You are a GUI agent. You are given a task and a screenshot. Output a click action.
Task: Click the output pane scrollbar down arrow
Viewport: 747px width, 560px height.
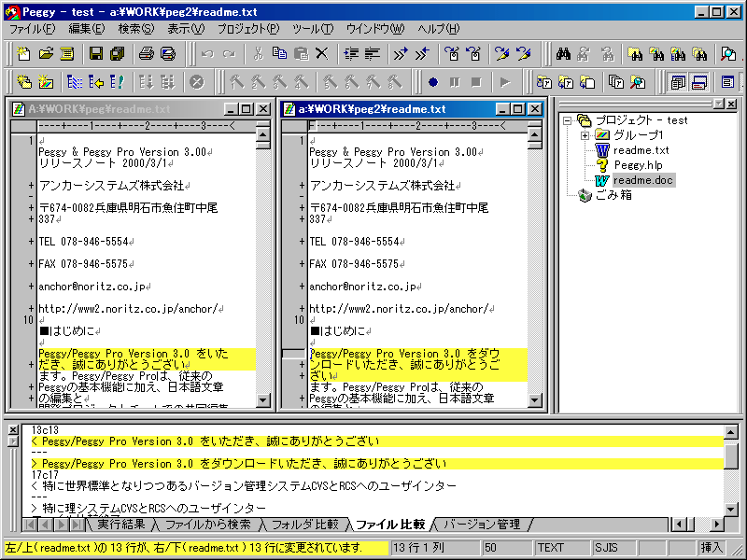[x=731, y=509]
